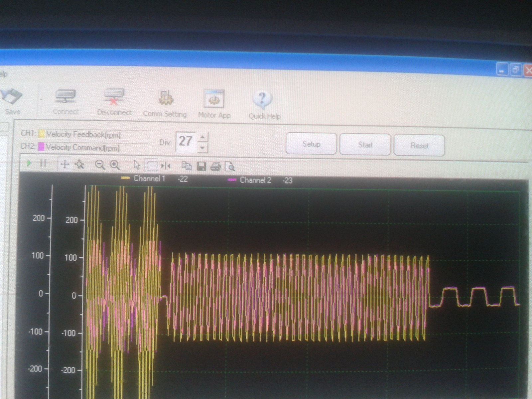Restore down the application window
532x399 pixels.
[x=516, y=70]
